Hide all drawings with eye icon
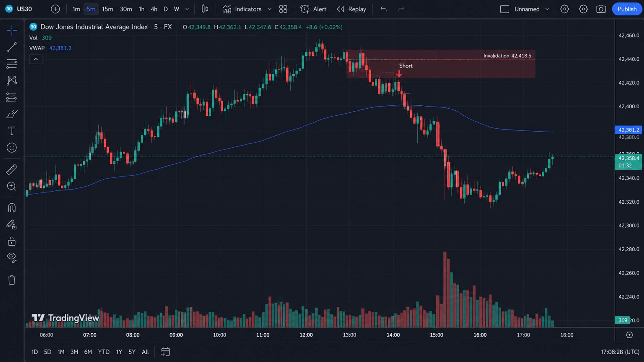Viewport: 644px width, 362px height. [x=12, y=258]
